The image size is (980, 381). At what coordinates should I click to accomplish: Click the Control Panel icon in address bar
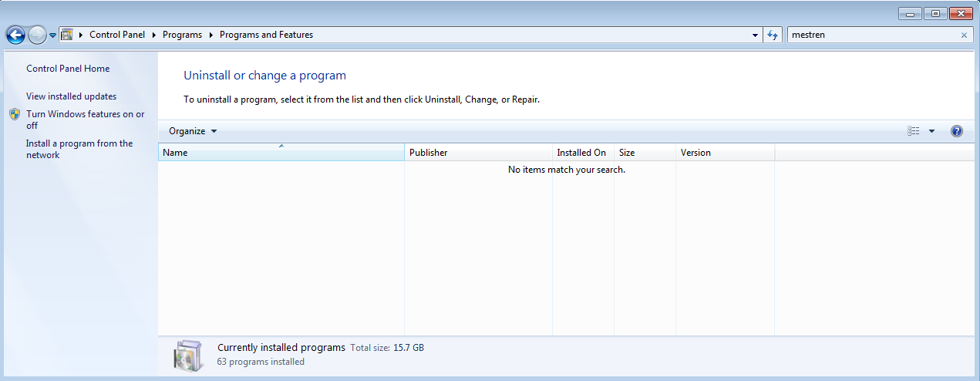point(66,35)
